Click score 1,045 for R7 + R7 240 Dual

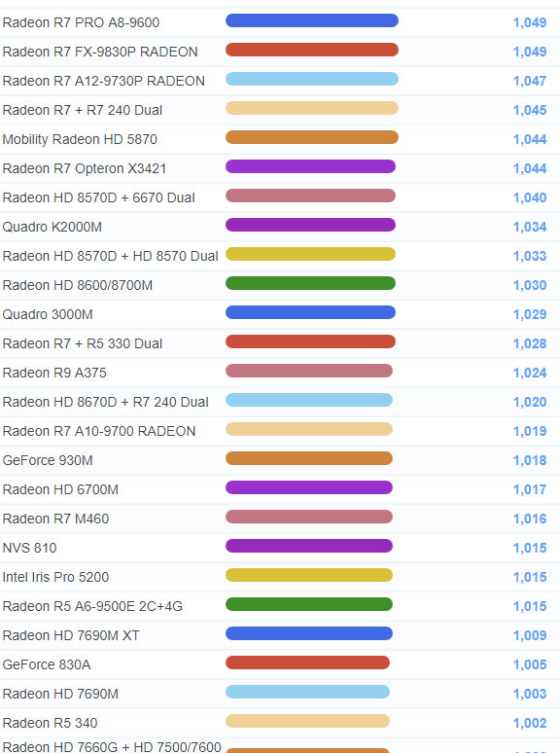(530, 111)
